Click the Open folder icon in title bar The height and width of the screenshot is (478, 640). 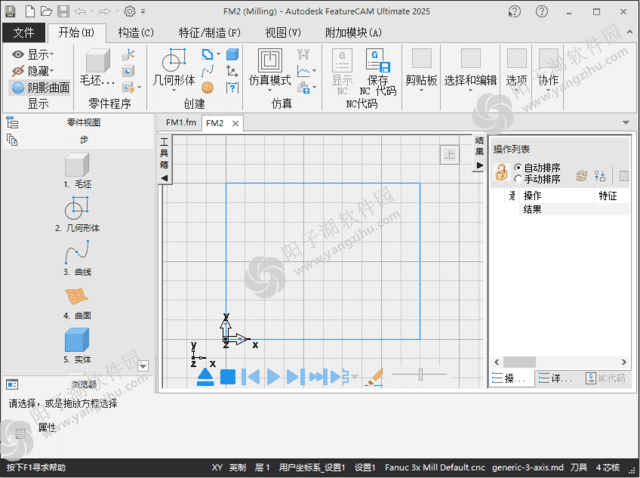[x=46, y=11]
